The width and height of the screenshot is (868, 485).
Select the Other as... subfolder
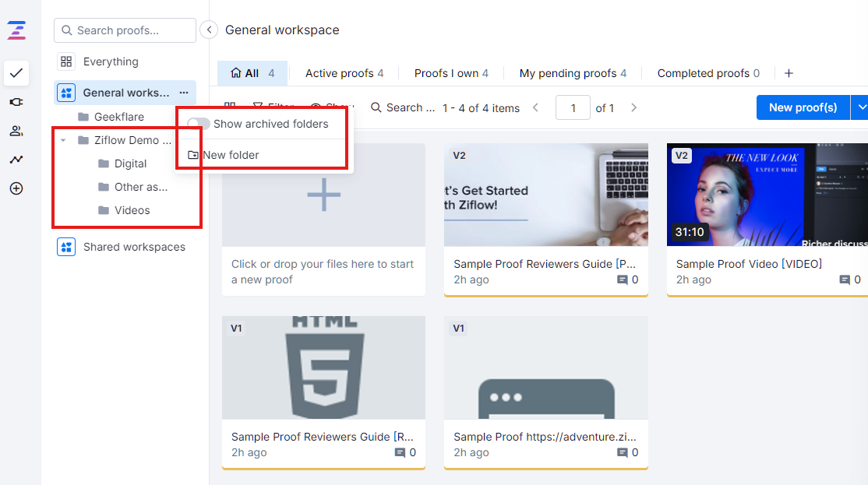140,187
